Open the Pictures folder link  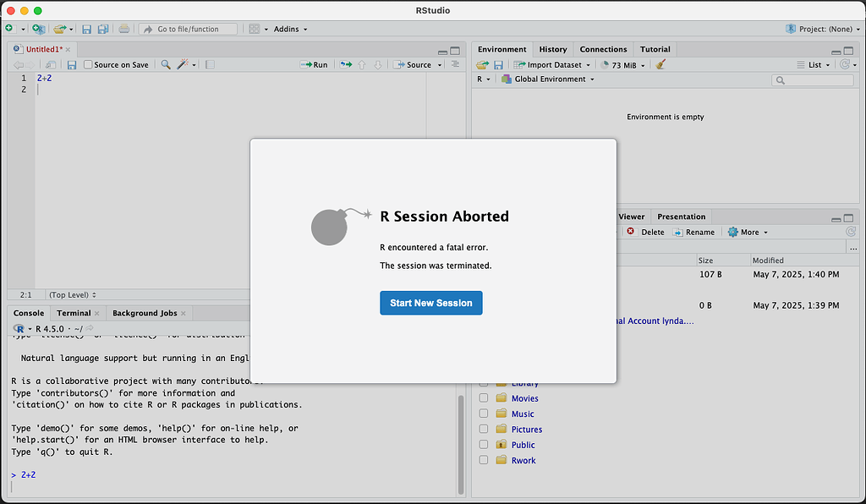pyautogui.click(x=526, y=429)
